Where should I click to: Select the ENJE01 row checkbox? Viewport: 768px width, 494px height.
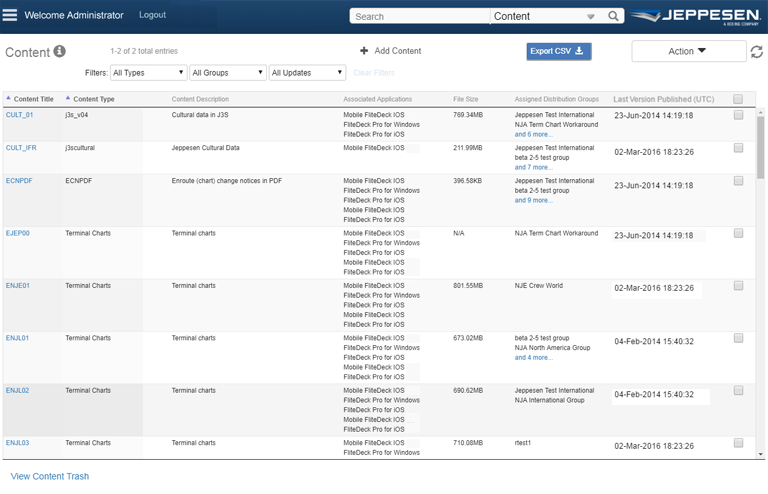click(x=738, y=285)
